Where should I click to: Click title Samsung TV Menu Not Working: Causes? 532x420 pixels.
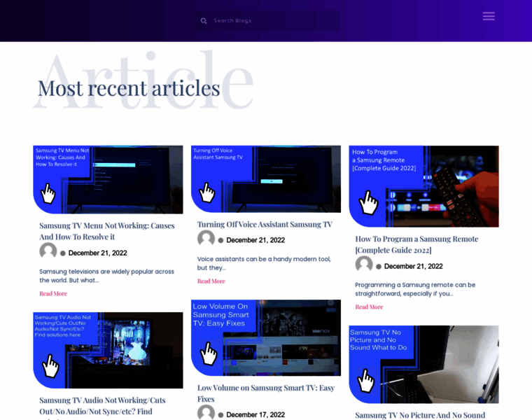coord(107,231)
